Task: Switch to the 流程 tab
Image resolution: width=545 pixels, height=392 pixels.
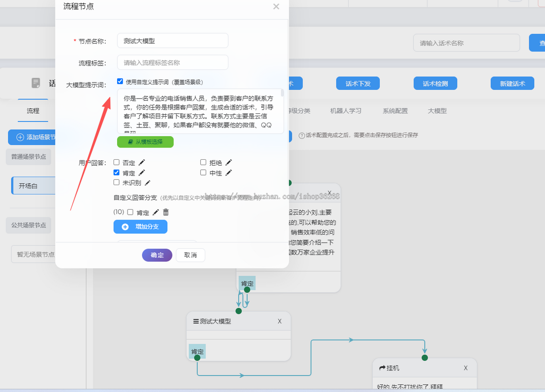Action: pyautogui.click(x=33, y=111)
